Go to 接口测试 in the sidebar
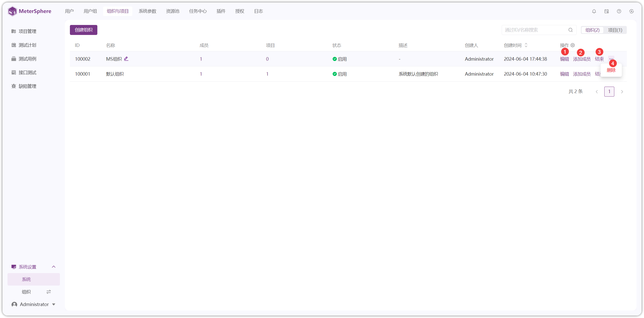The width and height of the screenshot is (644, 318). pyautogui.click(x=24, y=72)
